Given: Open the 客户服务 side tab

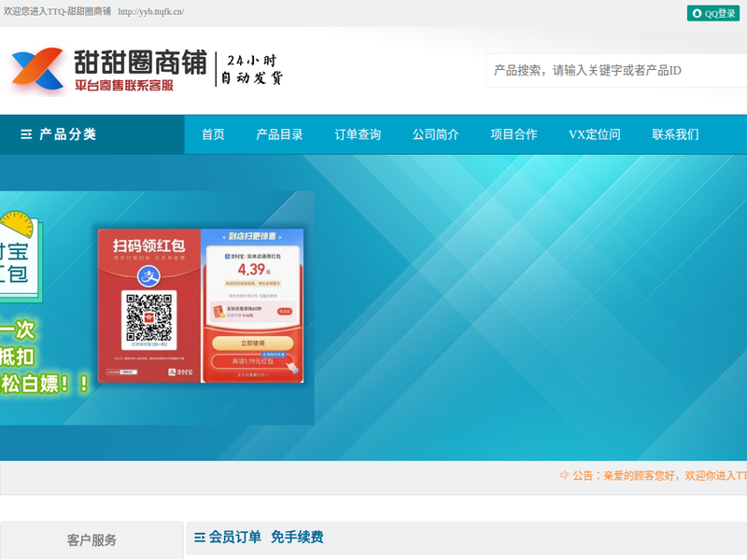Looking at the screenshot, I should click(92, 540).
